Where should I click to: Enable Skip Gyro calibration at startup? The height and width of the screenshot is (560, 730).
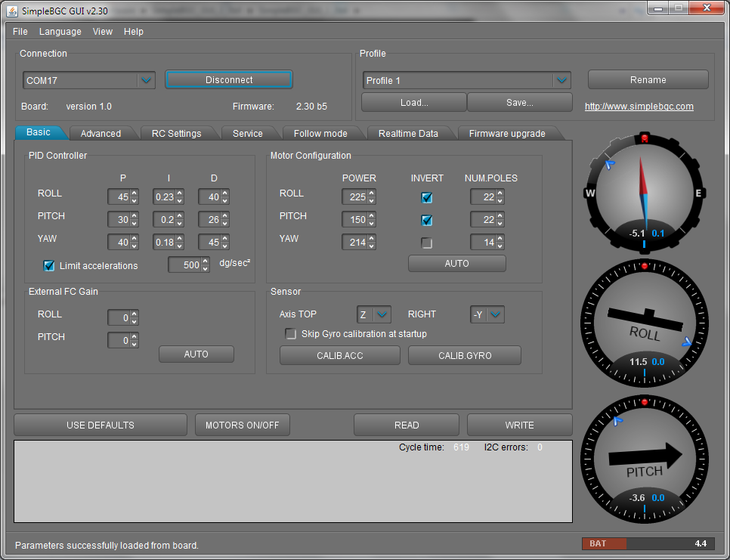point(290,334)
